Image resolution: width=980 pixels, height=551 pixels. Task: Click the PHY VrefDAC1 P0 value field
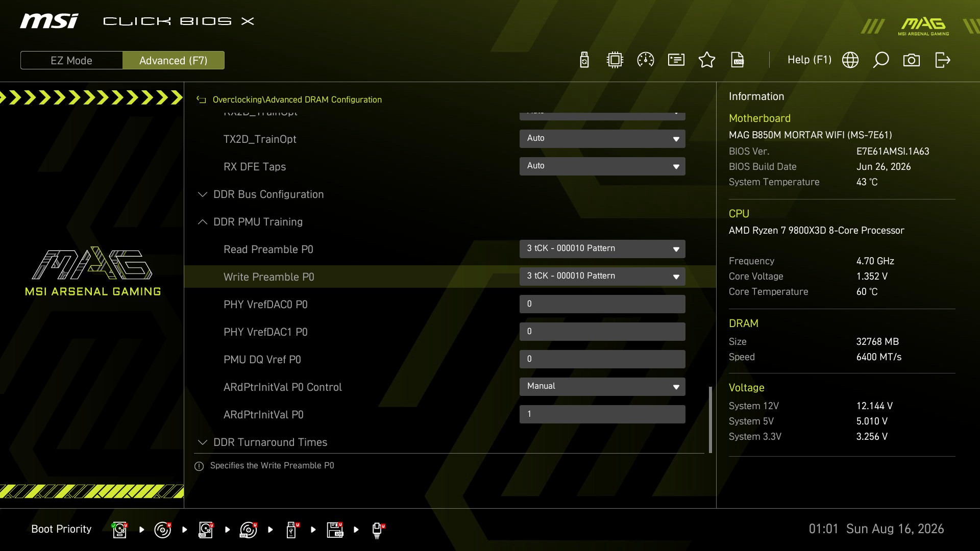(x=602, y=332)
